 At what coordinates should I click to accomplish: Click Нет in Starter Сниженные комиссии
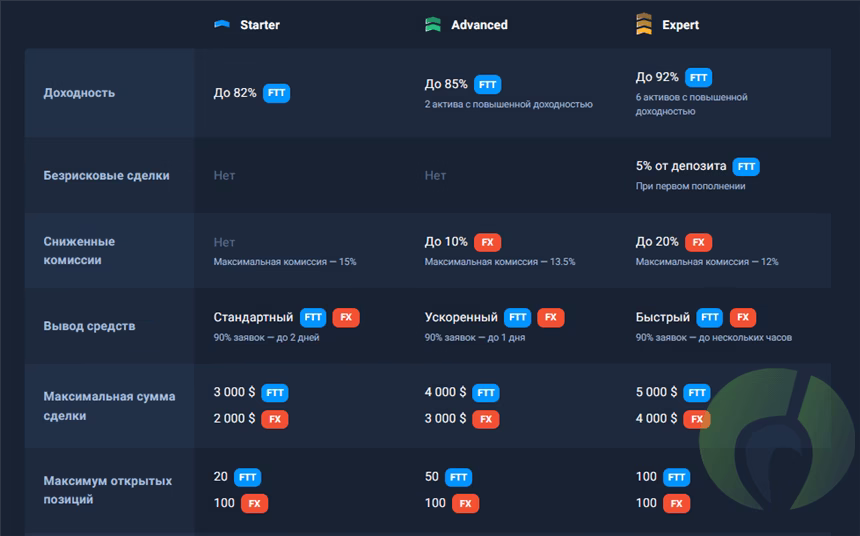point(224,242)
